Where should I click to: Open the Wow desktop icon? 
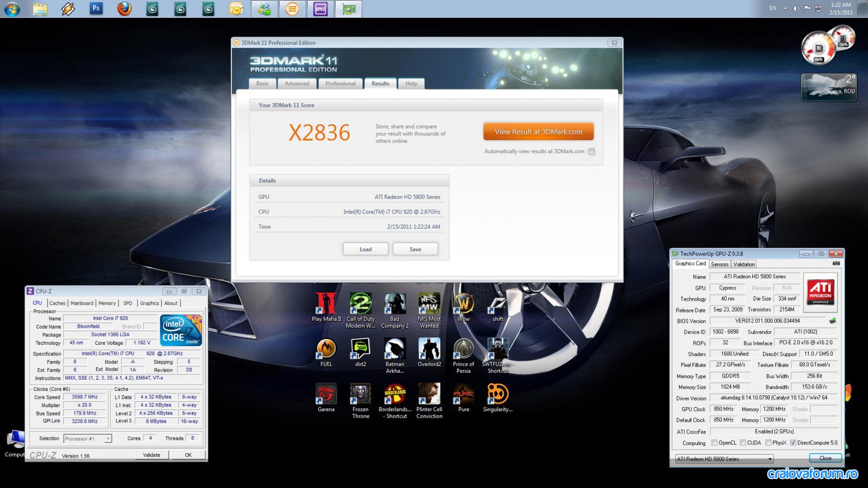coord(463,308)
